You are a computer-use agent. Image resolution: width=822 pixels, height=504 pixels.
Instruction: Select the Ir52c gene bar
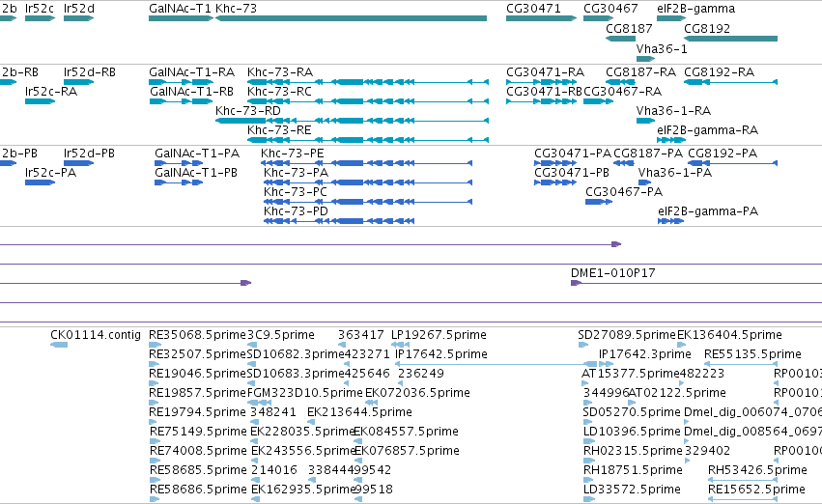[x=40, y=18]
